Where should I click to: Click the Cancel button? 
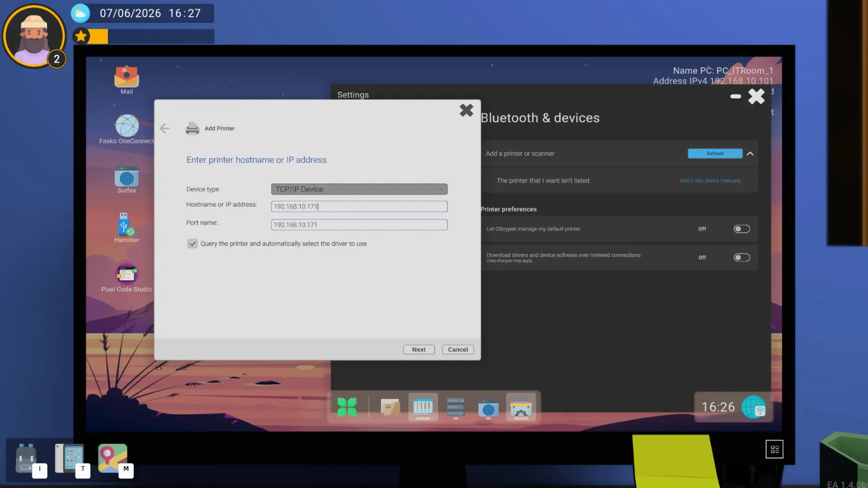458,350
